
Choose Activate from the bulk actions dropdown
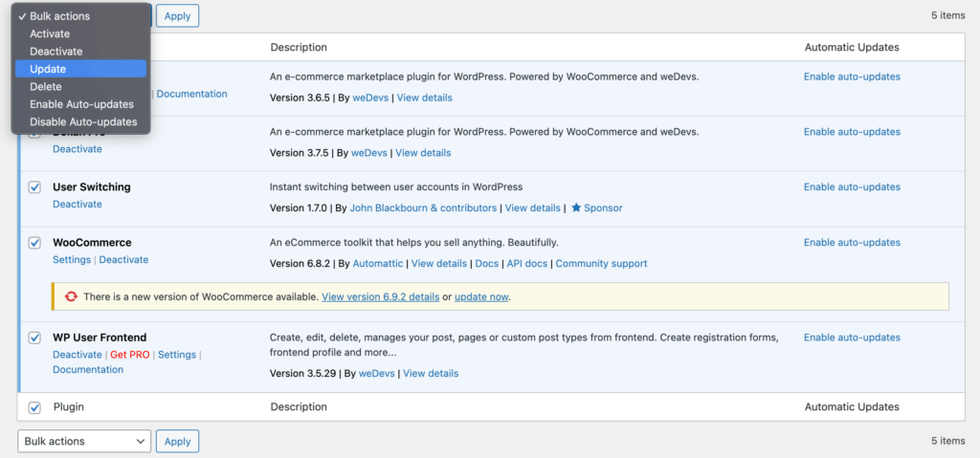pyautogui.click(x=80, y=33)
